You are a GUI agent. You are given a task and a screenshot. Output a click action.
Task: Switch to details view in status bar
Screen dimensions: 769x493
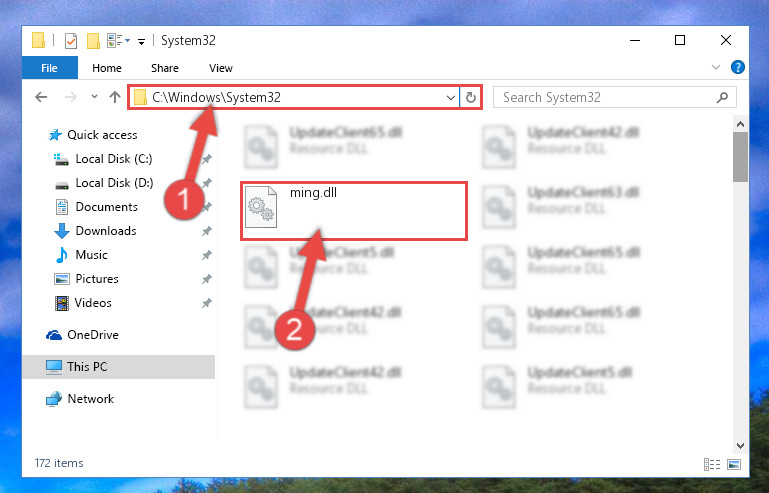coord(712,464)
